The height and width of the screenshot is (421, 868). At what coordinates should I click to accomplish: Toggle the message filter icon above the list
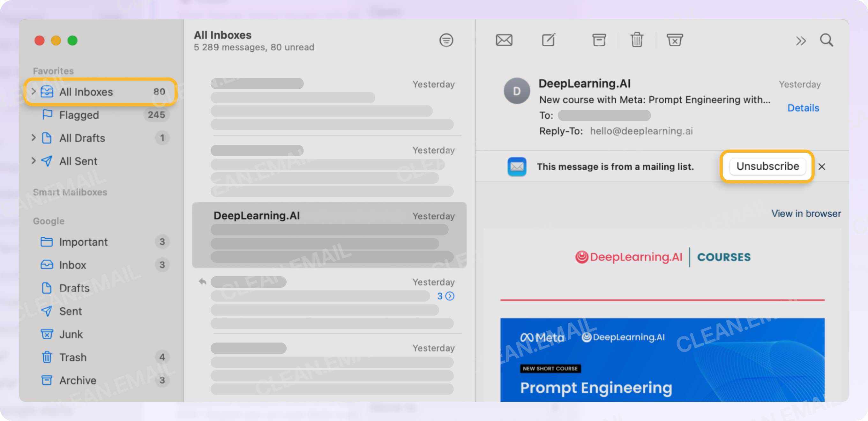[446, 40]
